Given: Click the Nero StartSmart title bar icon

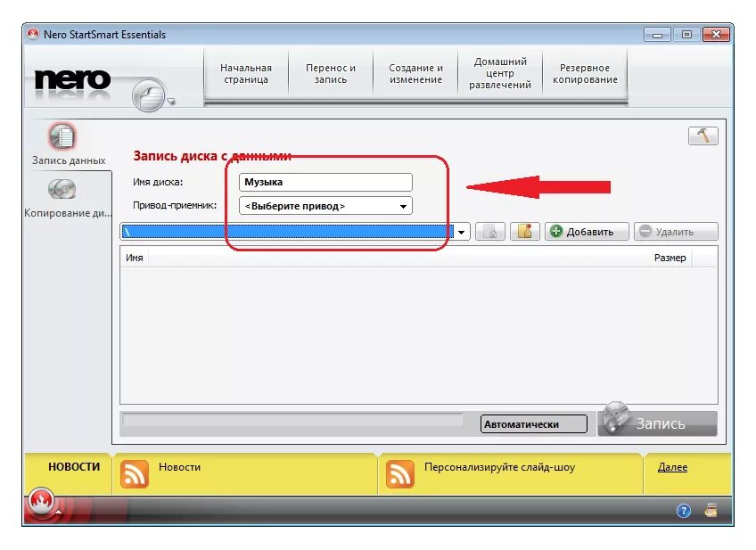Looking at the screenshot, I should point(33,34).
